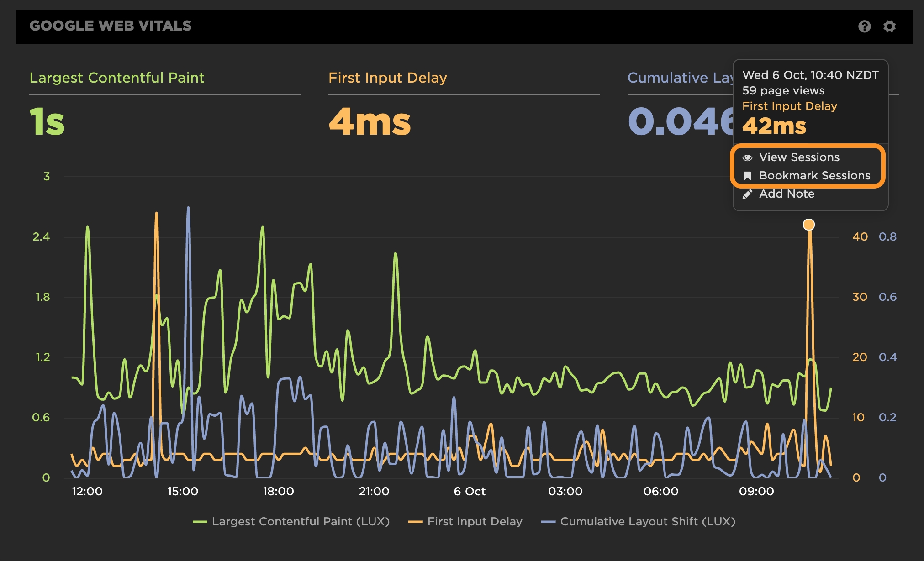Click the 42ms value in the tooltip
Image resolution: width=924 pixels, height=561 pixels.
(774, 126)
